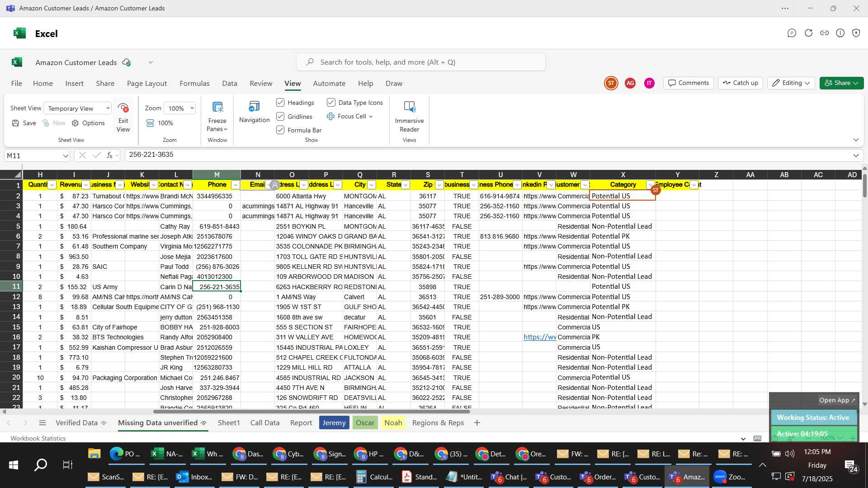Click the Exit View icon

[123, 108]
